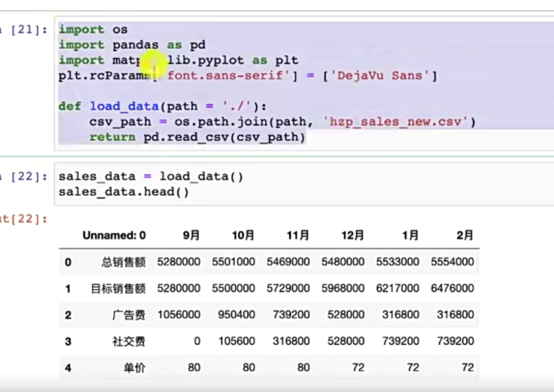Click the In [21] cell prompt

coord(24,30)
